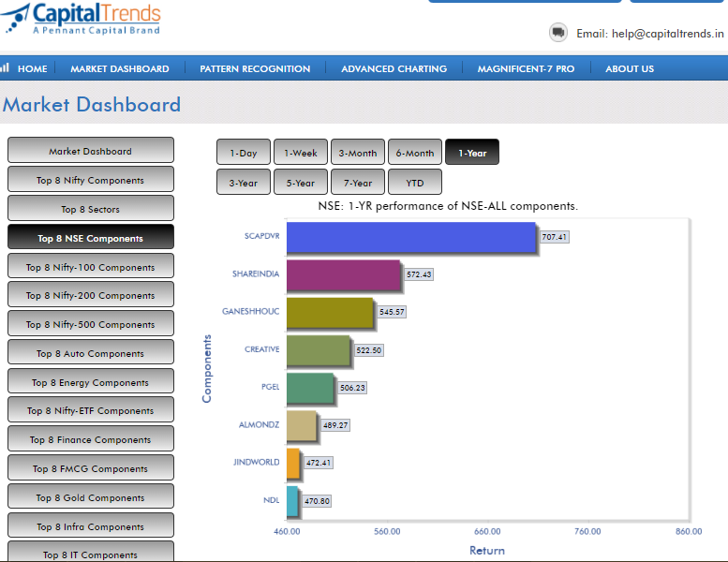This screenshot has width=728, height=562.
Task: Click the cyan NDL bar
Action: (292, 501)
